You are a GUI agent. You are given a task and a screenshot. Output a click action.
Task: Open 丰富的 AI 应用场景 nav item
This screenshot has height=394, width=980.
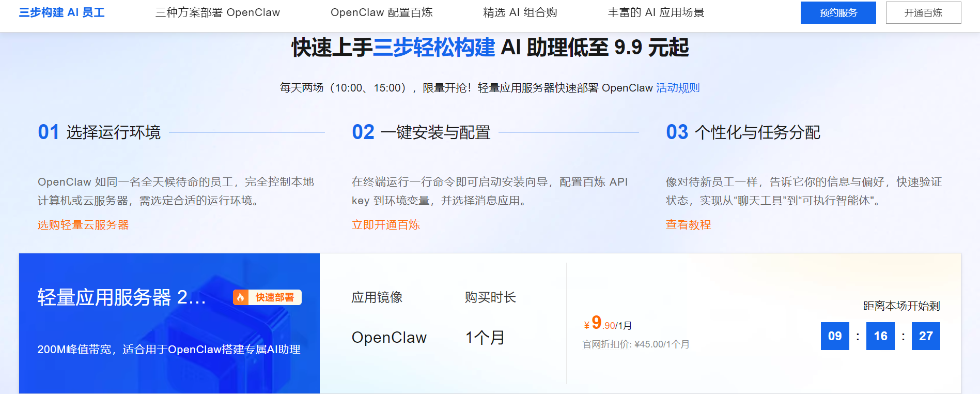point(656,12)
